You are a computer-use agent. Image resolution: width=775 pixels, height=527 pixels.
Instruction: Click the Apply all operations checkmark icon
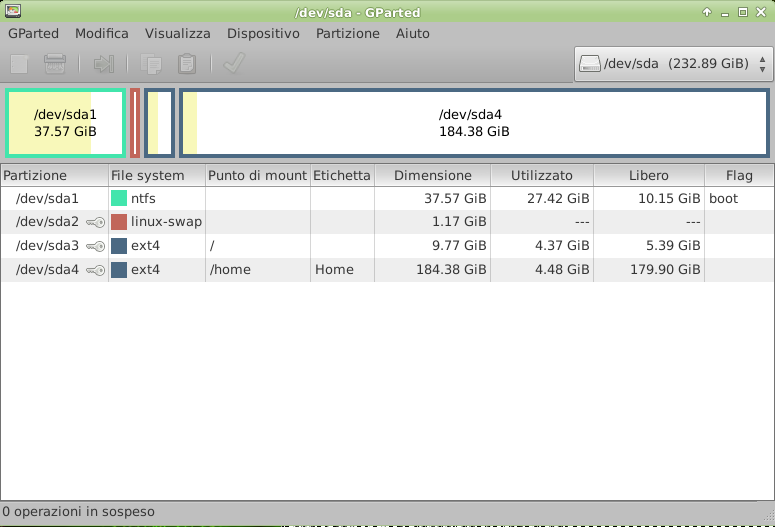(234, 64)
